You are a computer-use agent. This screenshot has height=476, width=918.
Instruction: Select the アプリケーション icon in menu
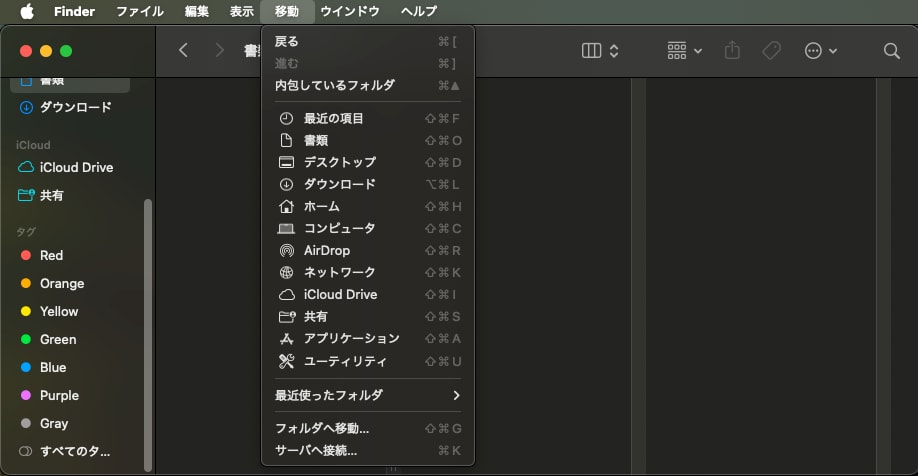[x=286, y=338]
